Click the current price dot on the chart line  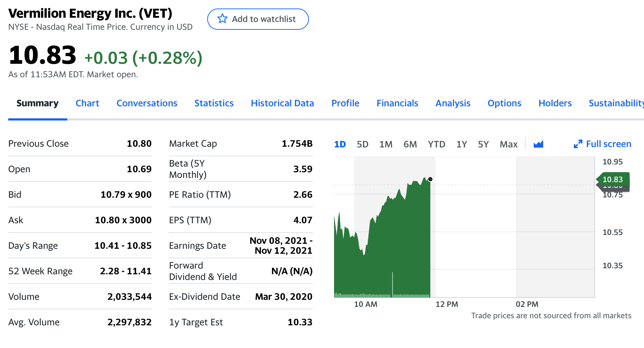tap(430, 179)
